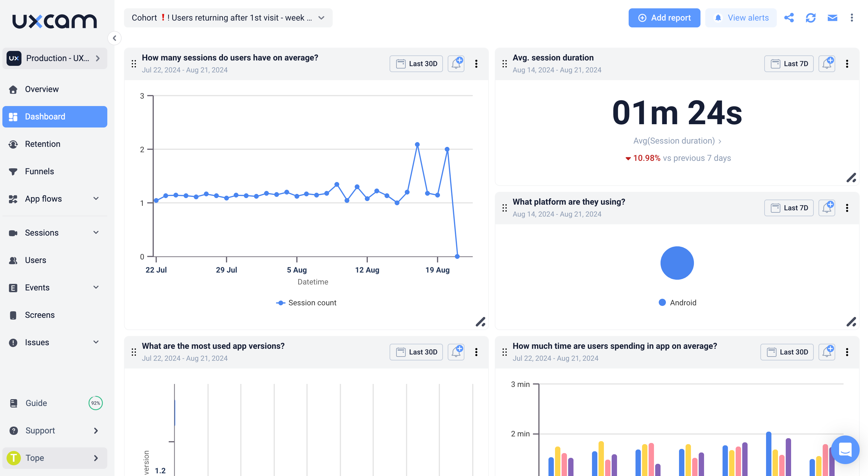The image size is (868, 476).
Task: Open three-dot menu on platform report
Action: point(847,208)
